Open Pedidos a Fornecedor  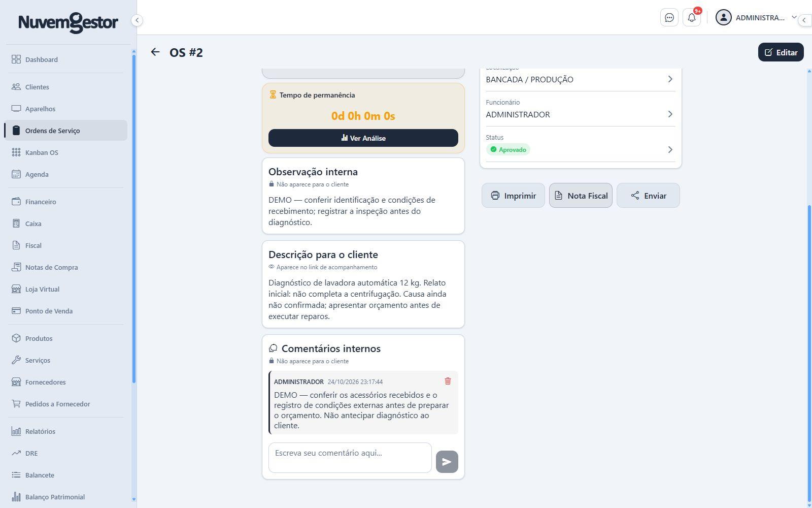click(x=65, y=404)
